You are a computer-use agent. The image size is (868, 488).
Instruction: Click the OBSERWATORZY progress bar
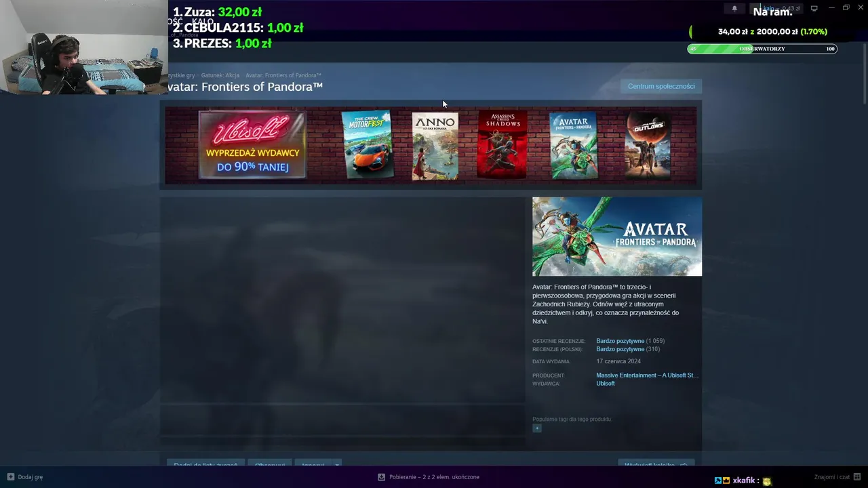762,49
